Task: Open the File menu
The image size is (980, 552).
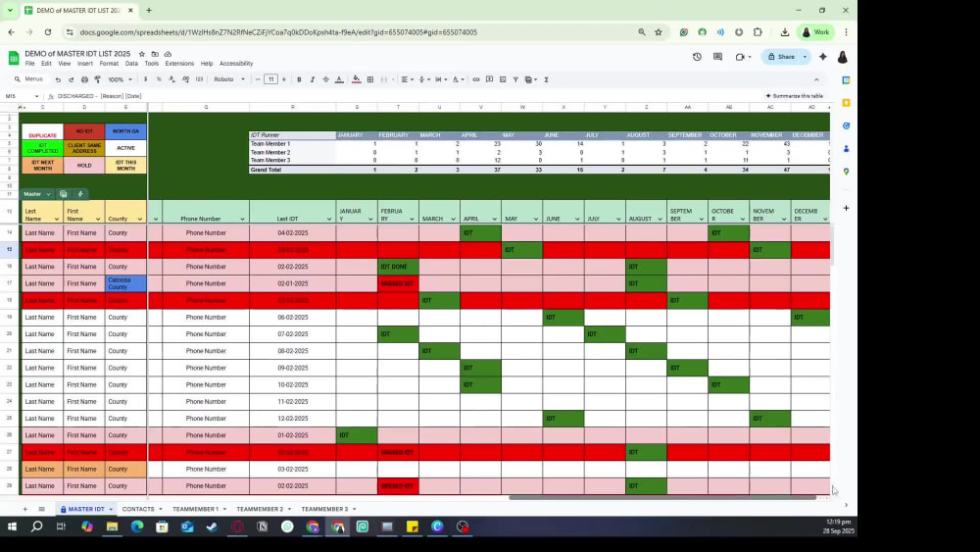Action: (29, 64)
